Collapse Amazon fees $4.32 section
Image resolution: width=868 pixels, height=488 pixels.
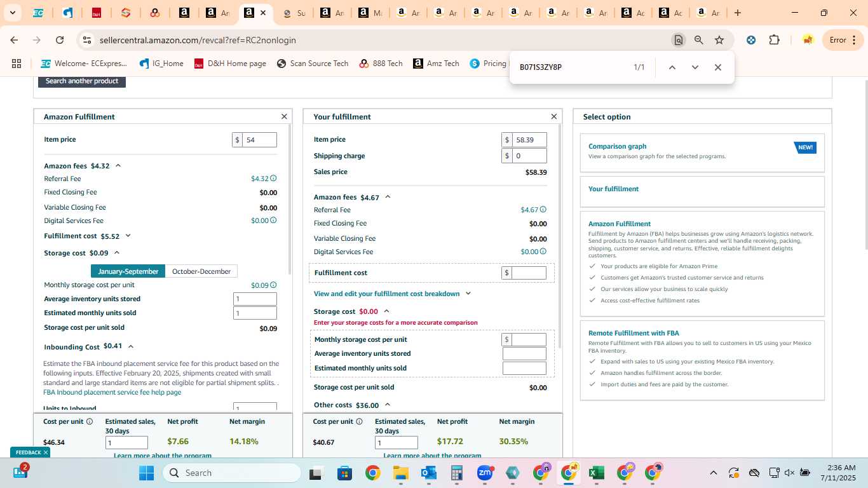pyautogui.click(x=118, y=166)
